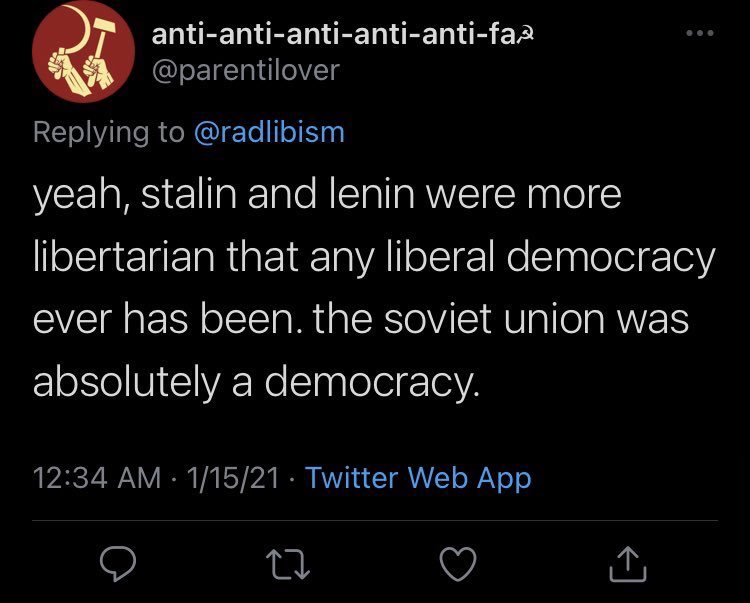Open the anti-anti-anti-anti-anti-fa display name
The height and width of the screenshot is (603, 750).
[334, 34]
